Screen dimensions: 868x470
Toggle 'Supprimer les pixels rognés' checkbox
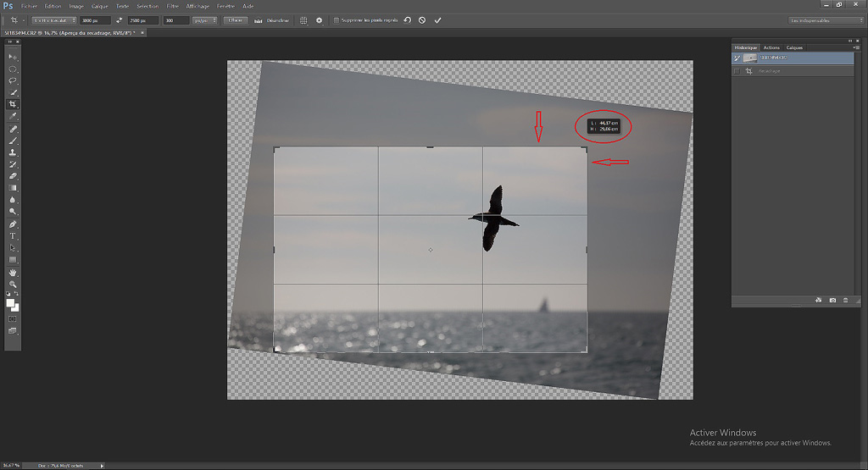coord(336,20)
